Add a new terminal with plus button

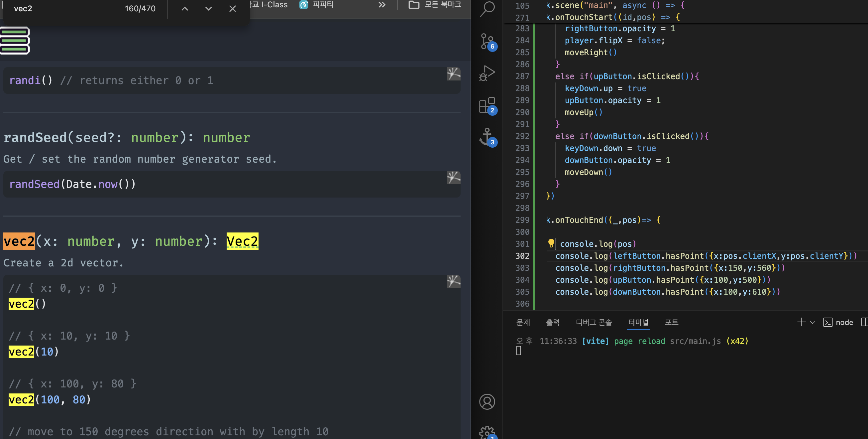click(x=802, y=322)
